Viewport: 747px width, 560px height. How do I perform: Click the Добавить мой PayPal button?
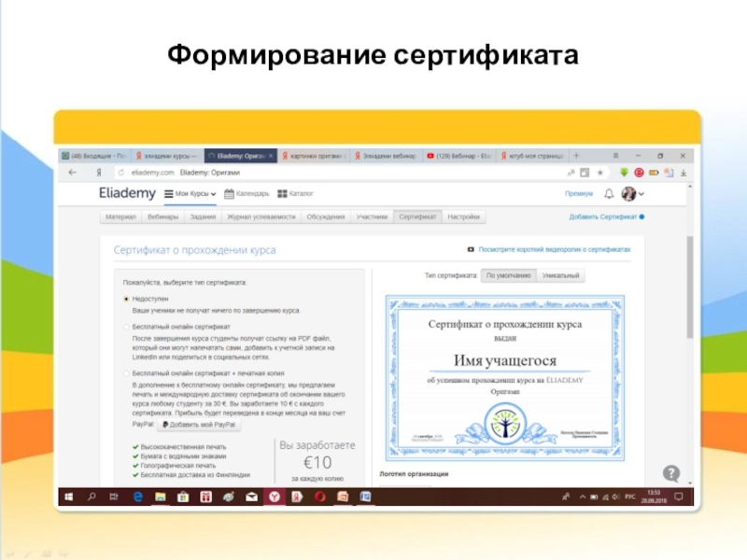point(196,424)
